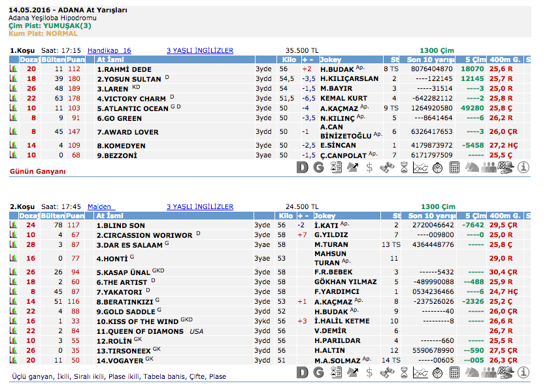Click the calculator icon in race 2 toolbar
Image resolution: width=547 pixels, height=392 pixels.
455,372
